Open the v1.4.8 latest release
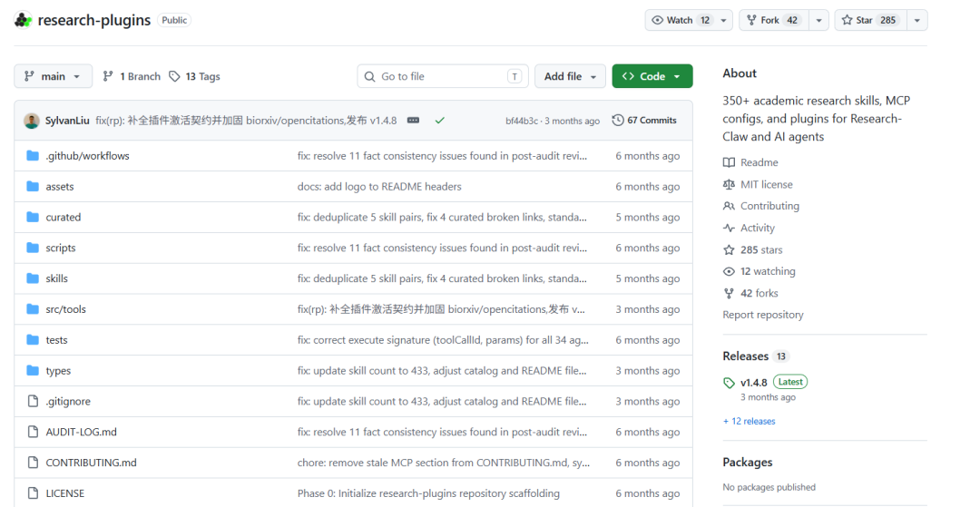Image resolution: width=980 pixels, height=507 pixels. (x=754, y=382)
